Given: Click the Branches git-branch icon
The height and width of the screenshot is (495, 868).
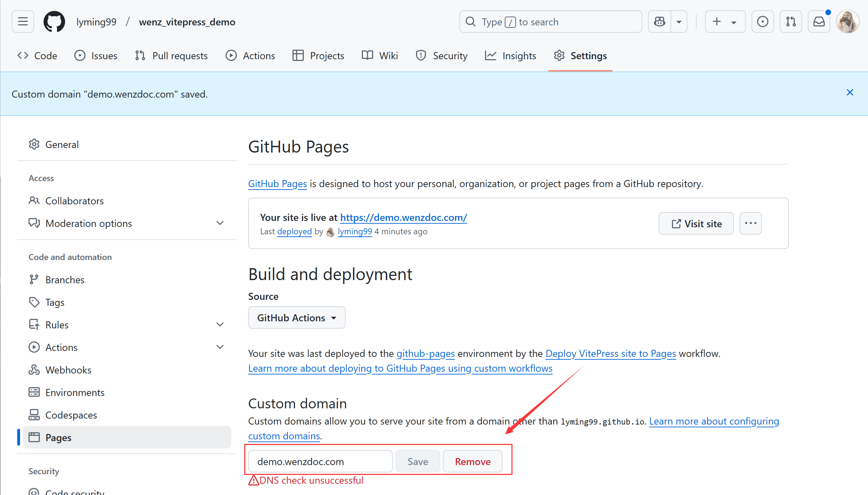Looking at the screenshot, I should click(34, 279).
